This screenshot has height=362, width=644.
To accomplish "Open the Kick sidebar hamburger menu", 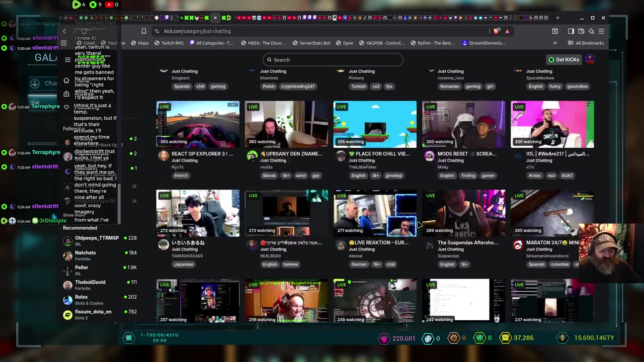I will 67,60.
